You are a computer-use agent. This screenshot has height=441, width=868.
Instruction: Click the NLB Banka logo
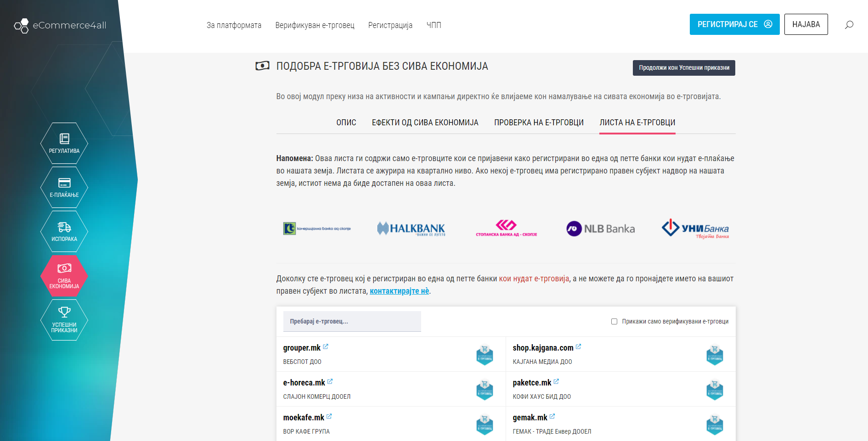pos(600,229)
